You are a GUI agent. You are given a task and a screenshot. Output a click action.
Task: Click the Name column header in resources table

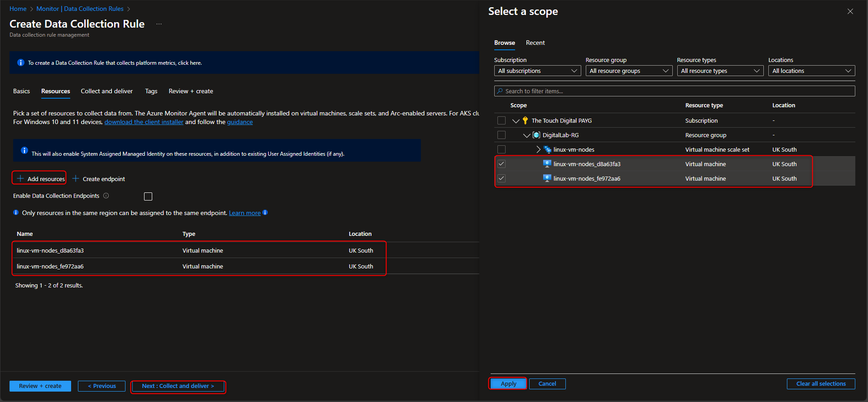tap(25, 234)
